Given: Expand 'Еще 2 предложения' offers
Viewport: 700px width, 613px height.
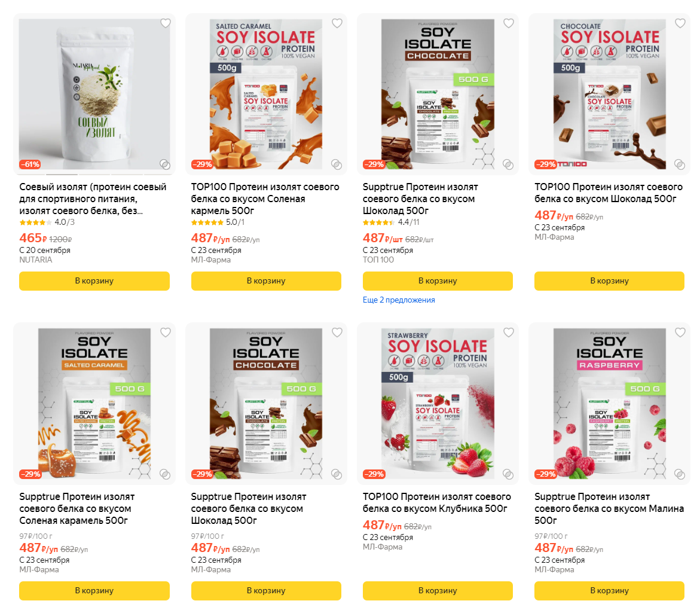Looking at the screenshot, I should pos(399,300).
